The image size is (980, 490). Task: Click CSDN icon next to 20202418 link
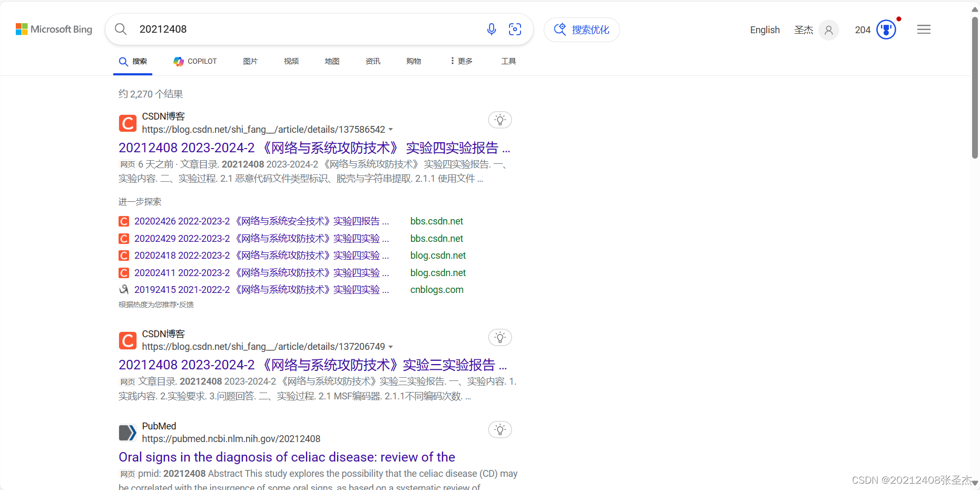[124, 256]
